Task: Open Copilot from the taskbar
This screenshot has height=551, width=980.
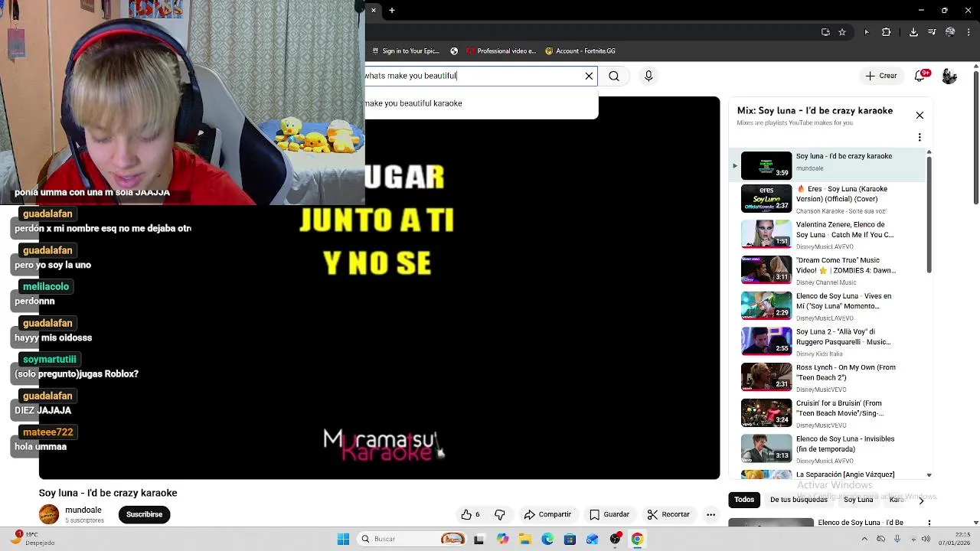Action: click(x=502, y=539)
